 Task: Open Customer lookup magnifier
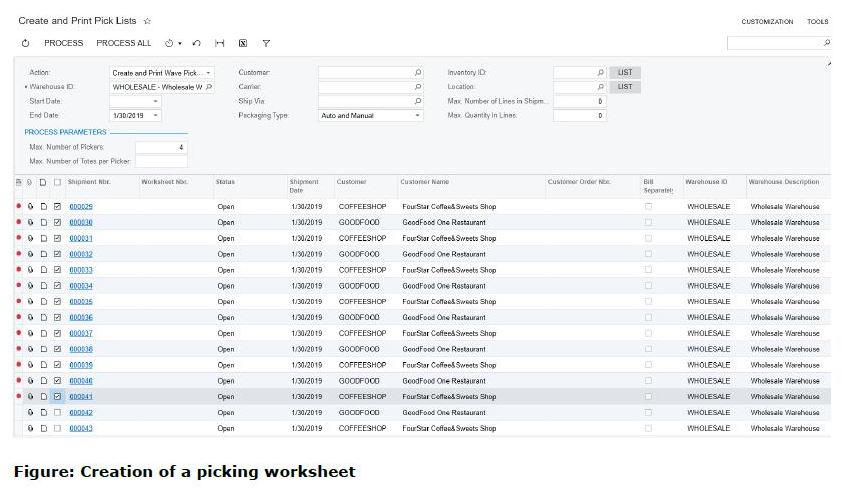pyautogui.click(x=418, y=73)
